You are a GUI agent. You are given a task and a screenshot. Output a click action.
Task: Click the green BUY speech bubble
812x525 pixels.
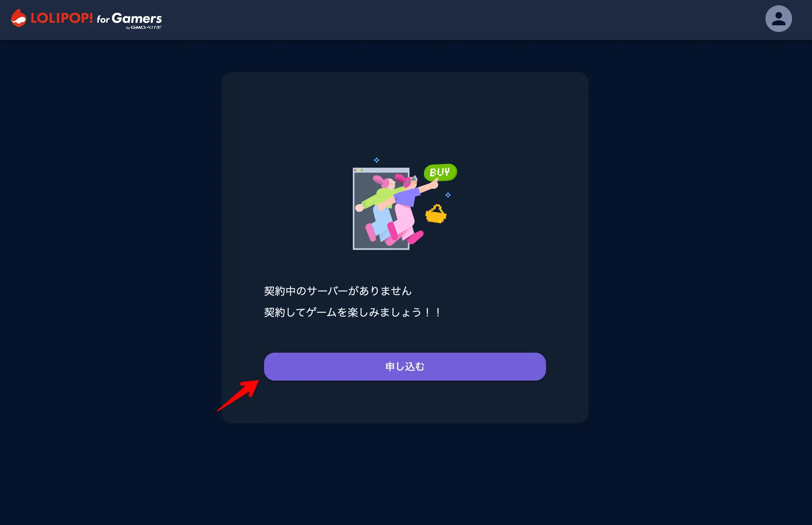click(440, 172)
